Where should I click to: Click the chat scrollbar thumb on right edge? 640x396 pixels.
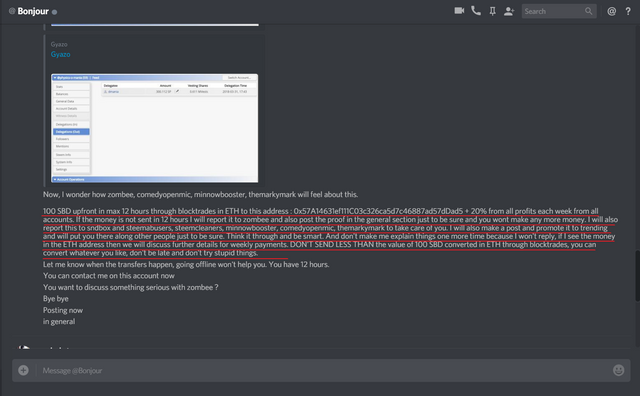pyautogui.click(x=638, y=276)
